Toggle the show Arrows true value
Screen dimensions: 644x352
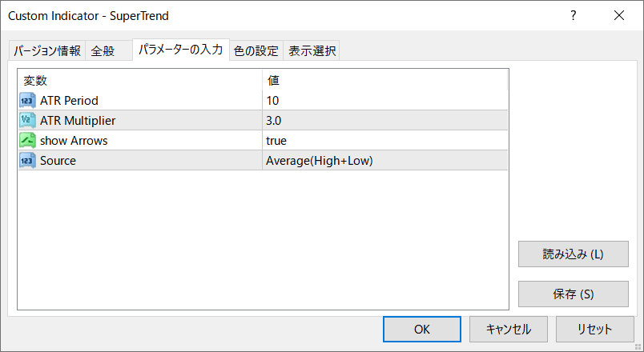(x=384, y=140)
